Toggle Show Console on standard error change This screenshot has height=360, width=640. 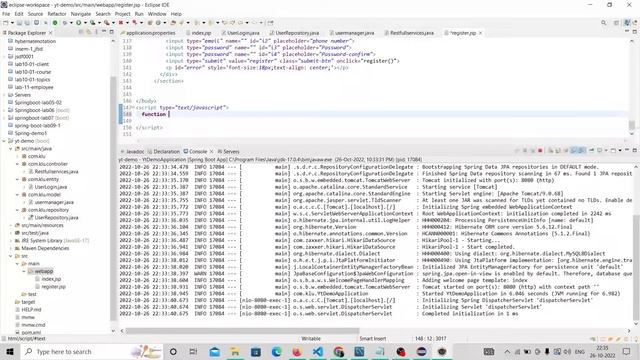tap(581, 151)
